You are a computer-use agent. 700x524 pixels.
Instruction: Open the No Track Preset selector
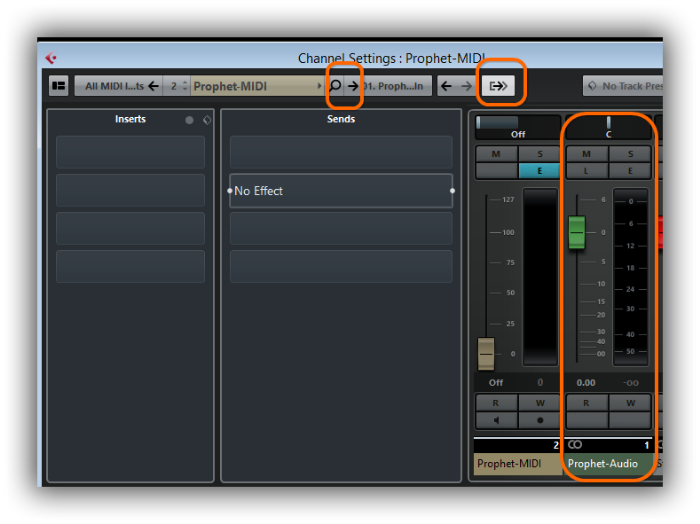pyautogui.click(x=625, y=86)
